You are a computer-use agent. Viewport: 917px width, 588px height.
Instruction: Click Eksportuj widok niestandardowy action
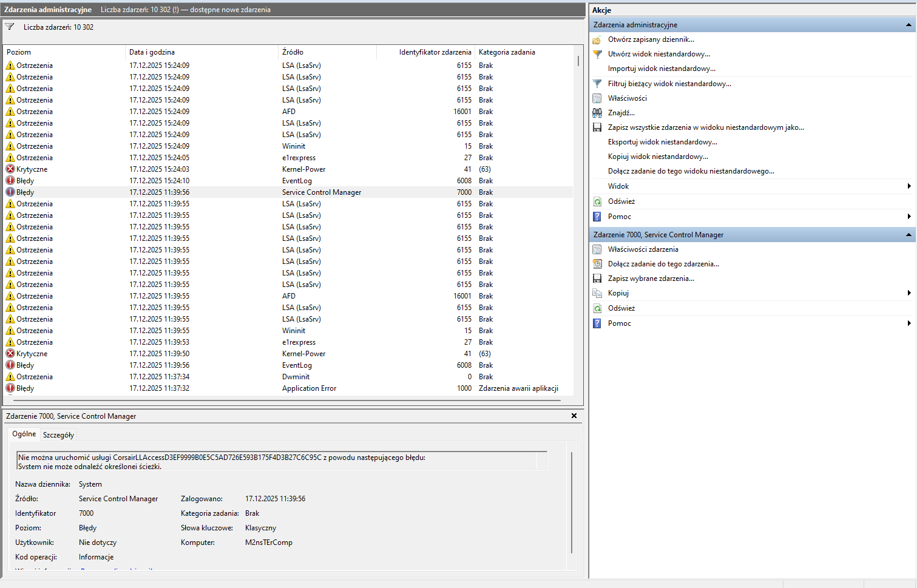(662, 142)
